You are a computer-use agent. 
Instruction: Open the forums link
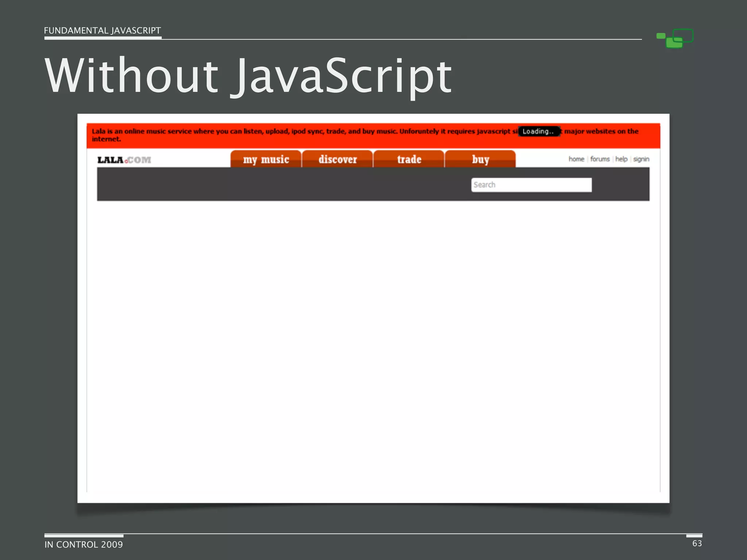pyautogui.click(x=600, y=159)
